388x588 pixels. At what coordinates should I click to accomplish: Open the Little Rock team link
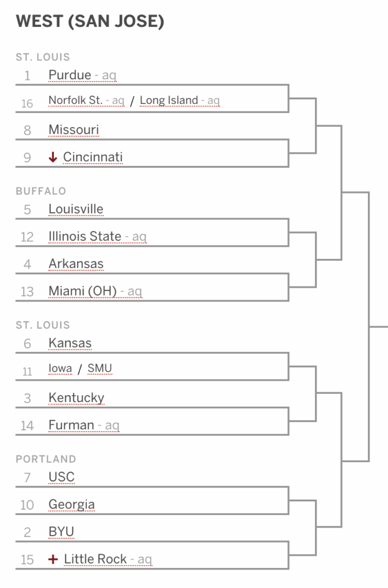[x=95, y=559]
